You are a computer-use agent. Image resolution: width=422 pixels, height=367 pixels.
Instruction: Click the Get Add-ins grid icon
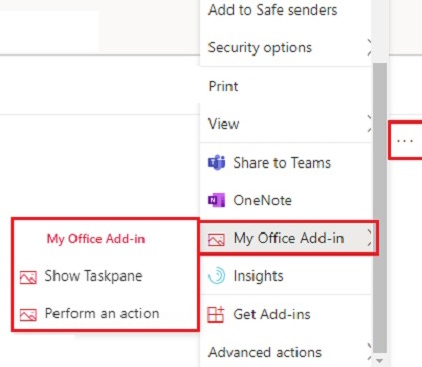point(216,314)
